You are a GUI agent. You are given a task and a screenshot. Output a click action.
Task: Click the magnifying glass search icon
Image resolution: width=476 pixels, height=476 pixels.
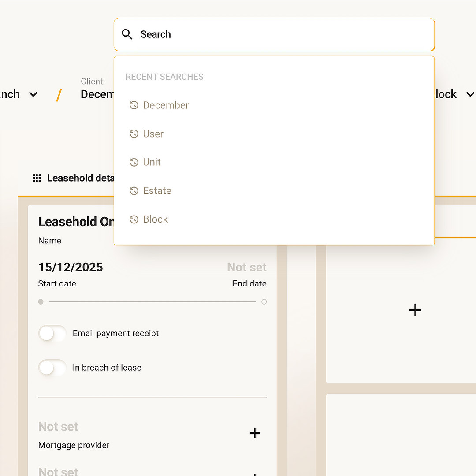(x=127, y=34)
